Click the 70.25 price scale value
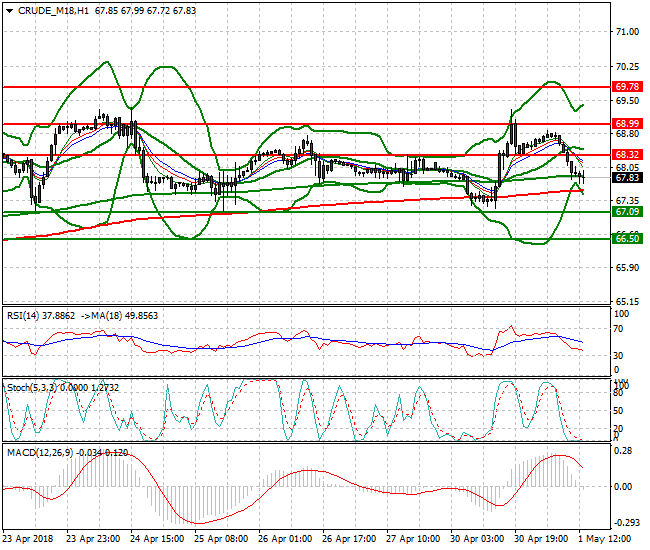This screenshot has height=550, width=650. (x=627, y=66)
